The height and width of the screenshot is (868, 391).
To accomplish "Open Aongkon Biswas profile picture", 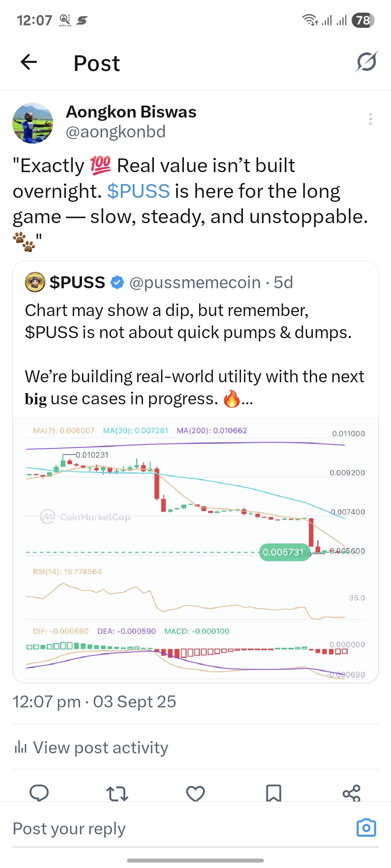I will pyautogui.click(x=33, y=123).
